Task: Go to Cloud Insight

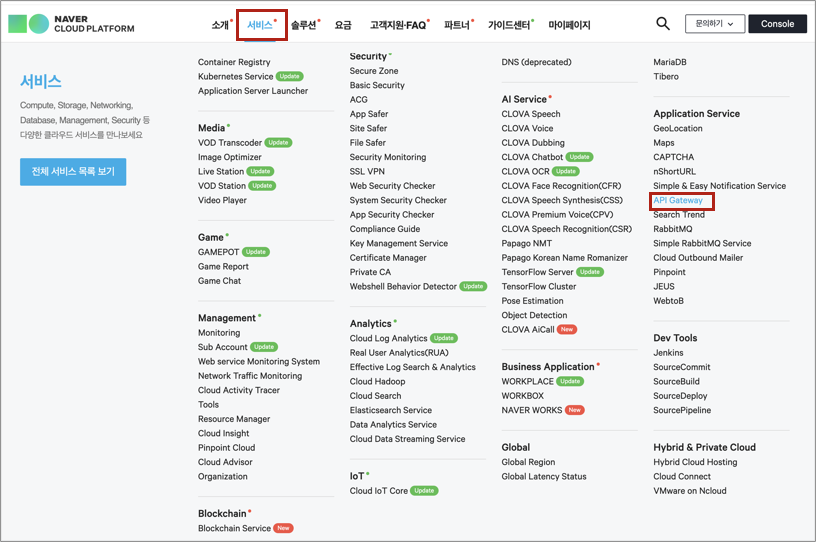Action: pos(223,433)
